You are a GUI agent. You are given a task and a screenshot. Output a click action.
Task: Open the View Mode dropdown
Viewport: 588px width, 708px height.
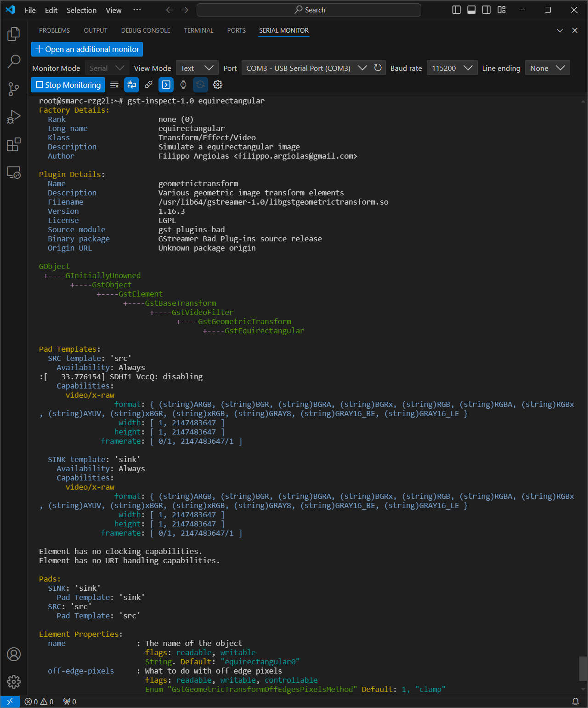197,68
